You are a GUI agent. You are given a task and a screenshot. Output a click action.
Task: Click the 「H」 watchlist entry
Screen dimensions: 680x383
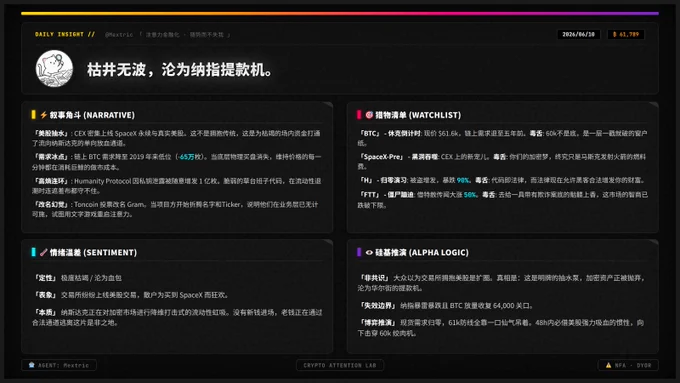502,180
